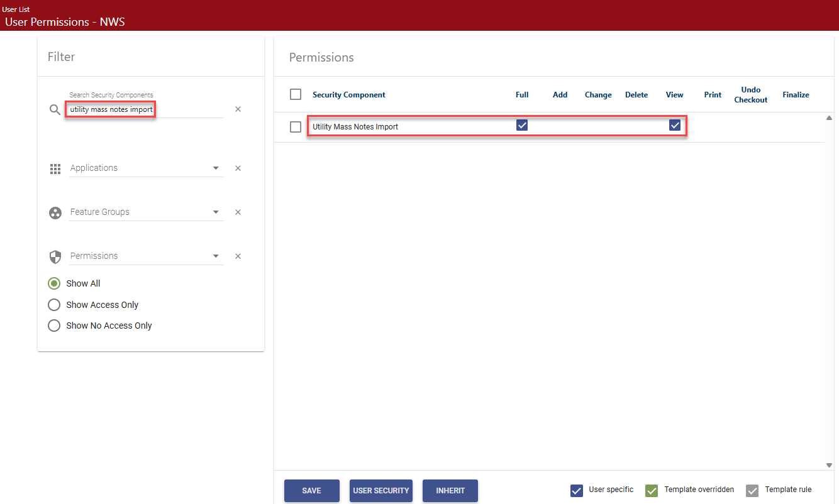Uncheck Full permission for Utility Mass Notes Import
Image resolution: width=839 pixels, height=504 pixels.
point(522,126)
